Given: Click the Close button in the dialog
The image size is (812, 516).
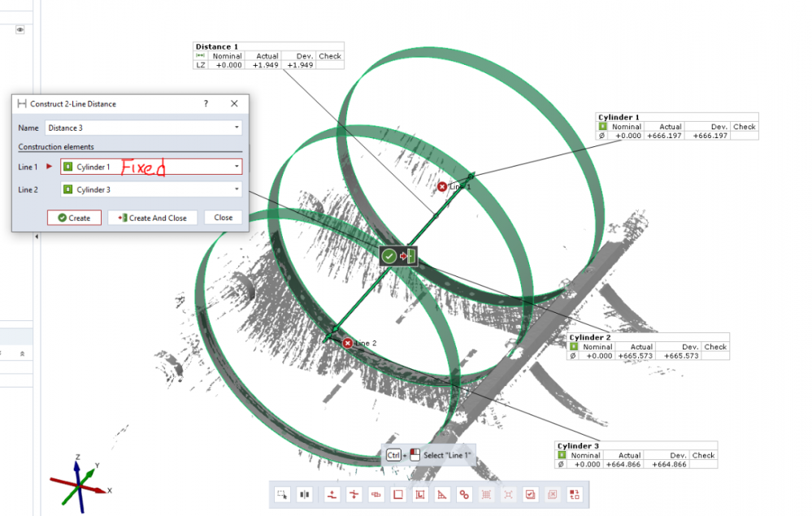Looking at the screenshot, I should (x=224, y=218).
